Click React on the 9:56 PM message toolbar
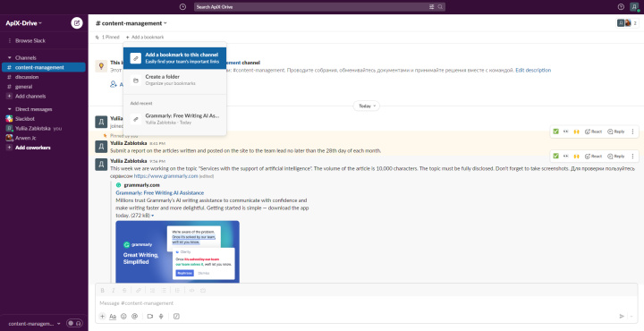 click(x=593, y=156)
